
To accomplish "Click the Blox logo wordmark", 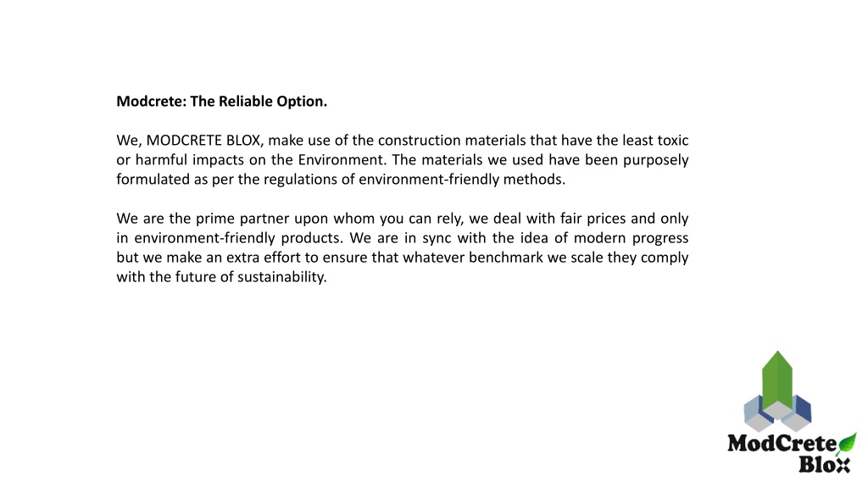I will [824, 465].
